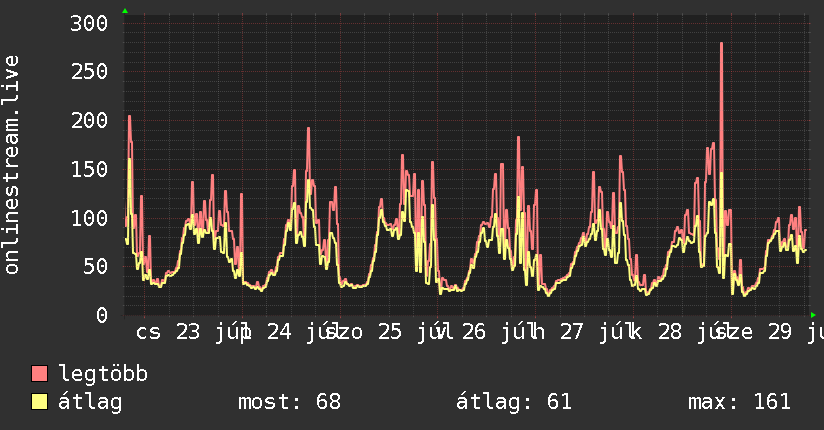Click the legtöbb legend label

(103, 374)
